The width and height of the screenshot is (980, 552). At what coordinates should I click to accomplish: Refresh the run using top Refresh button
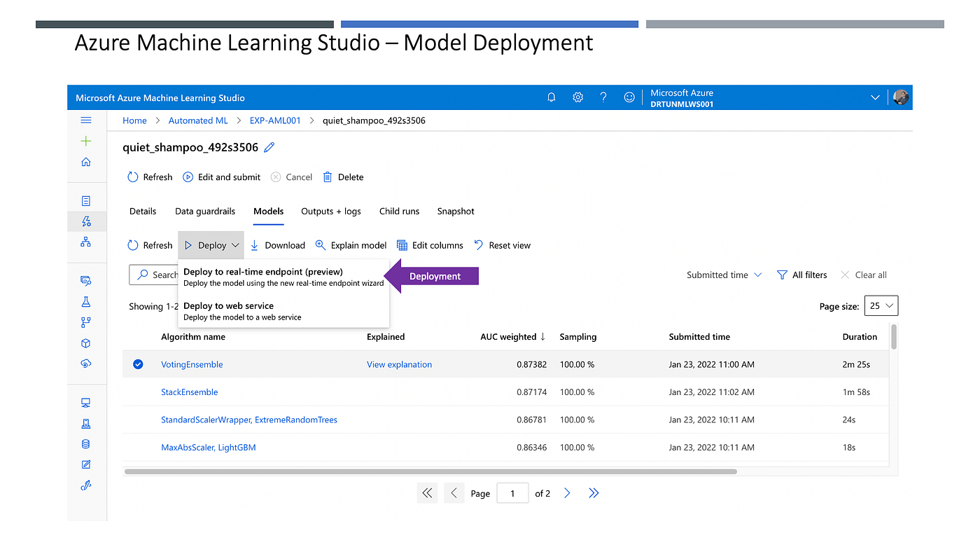[x=150, y=177]
